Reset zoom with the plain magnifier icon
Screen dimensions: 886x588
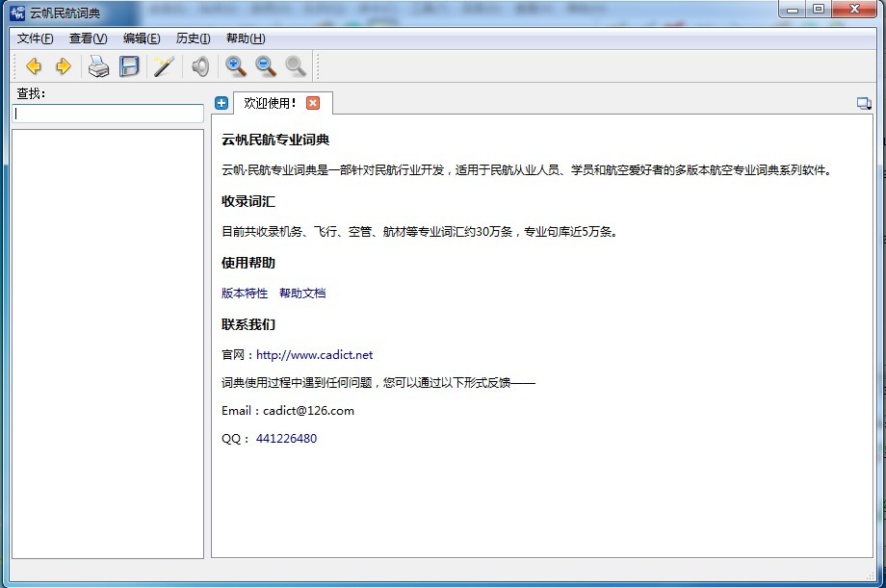coord(296,66)
